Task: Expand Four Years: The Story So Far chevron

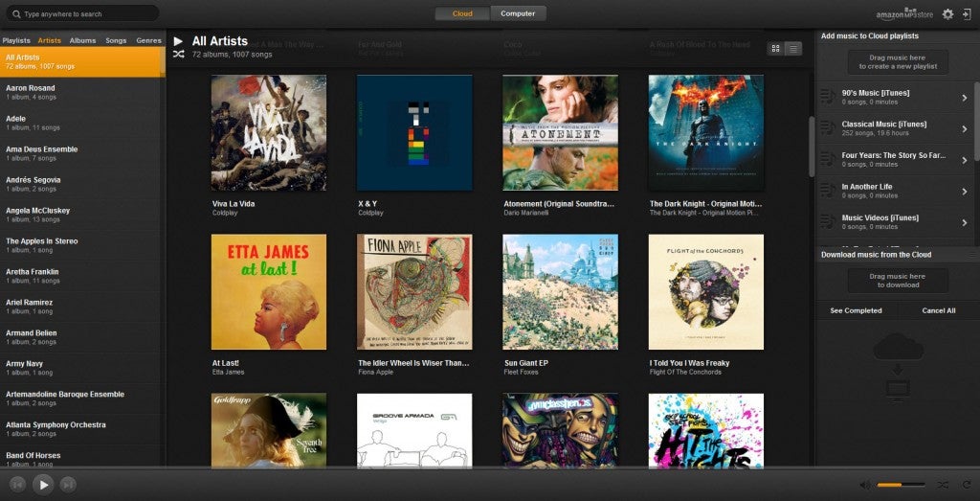Action: point(965,160)
